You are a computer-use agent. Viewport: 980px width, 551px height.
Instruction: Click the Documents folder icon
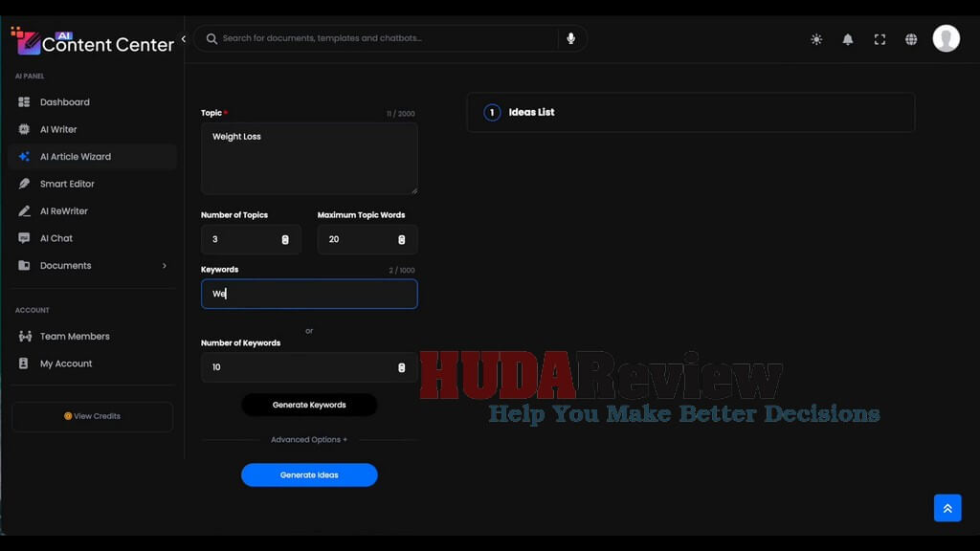(x=24, y=266)
